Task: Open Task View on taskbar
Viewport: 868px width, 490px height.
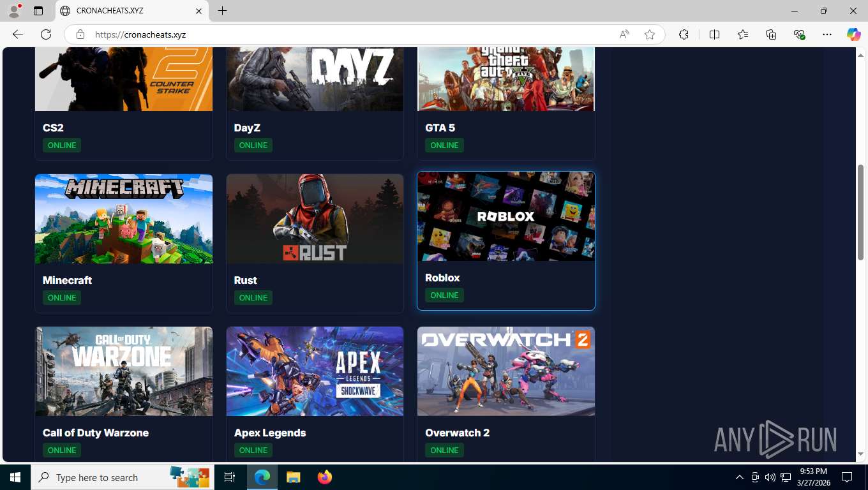Action: pyautogui.click(x=230, y=477)
